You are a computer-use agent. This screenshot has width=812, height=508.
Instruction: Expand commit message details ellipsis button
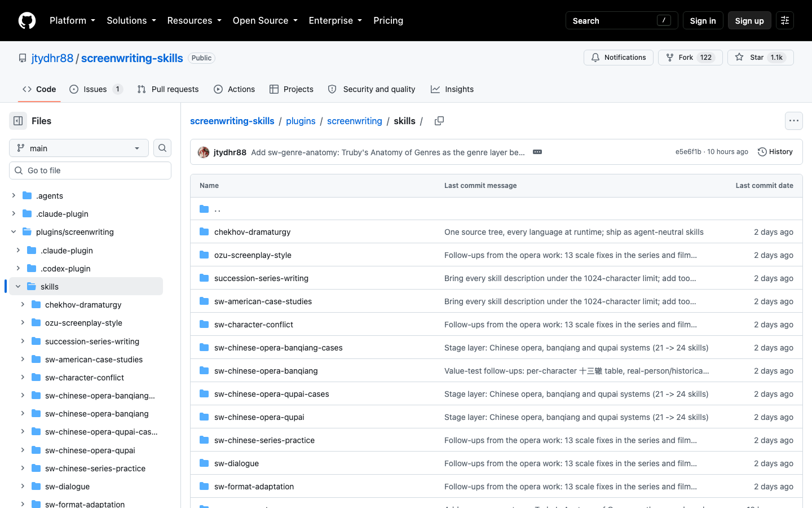537,152
